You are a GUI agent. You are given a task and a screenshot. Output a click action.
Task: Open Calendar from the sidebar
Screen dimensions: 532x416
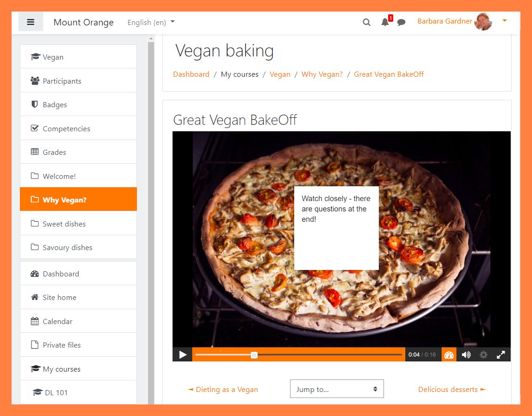pyautogui.click(x=57, y=321)
